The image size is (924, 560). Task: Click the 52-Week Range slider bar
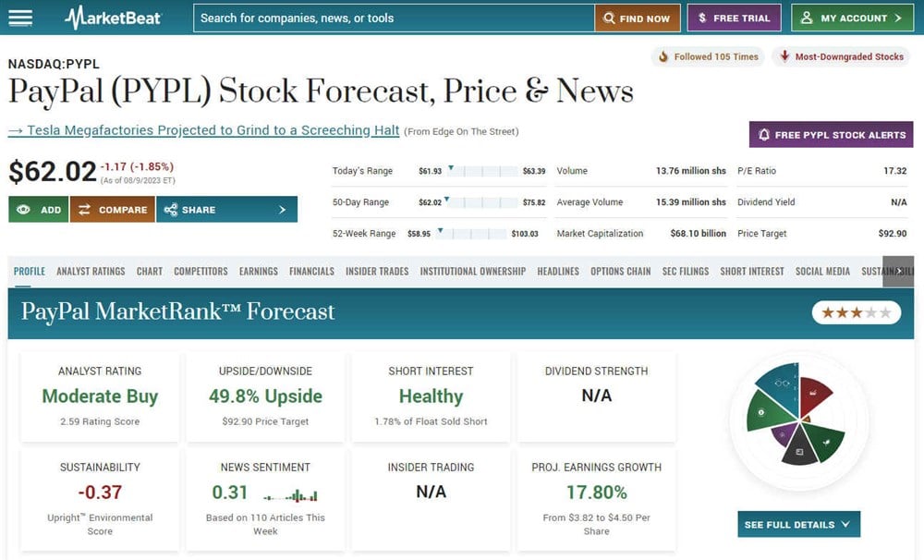tap(471, 234)
